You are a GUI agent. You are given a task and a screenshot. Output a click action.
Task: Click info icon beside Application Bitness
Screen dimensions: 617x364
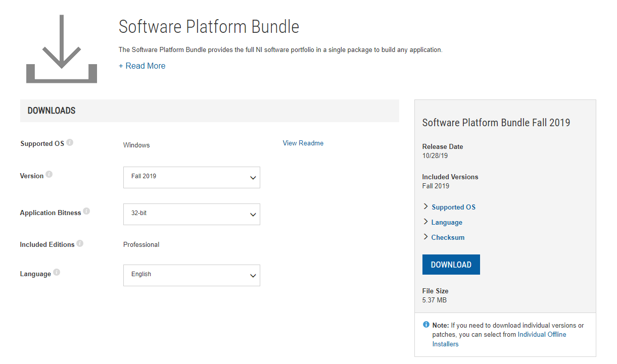(x=86, y=212)
